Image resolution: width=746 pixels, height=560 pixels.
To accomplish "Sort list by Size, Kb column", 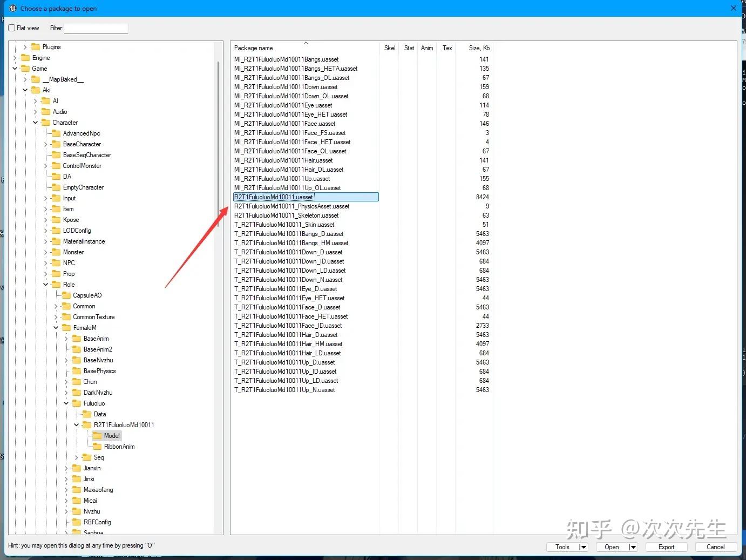I will click(478, 48).
